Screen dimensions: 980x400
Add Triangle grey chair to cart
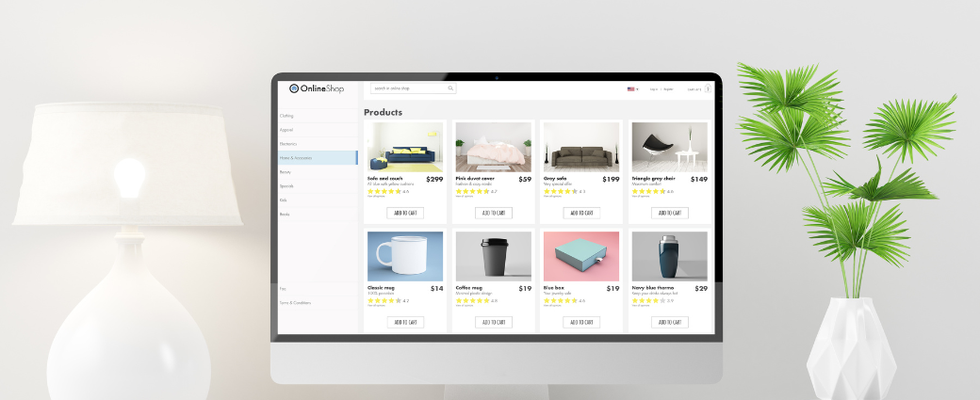tap(669, 213)
